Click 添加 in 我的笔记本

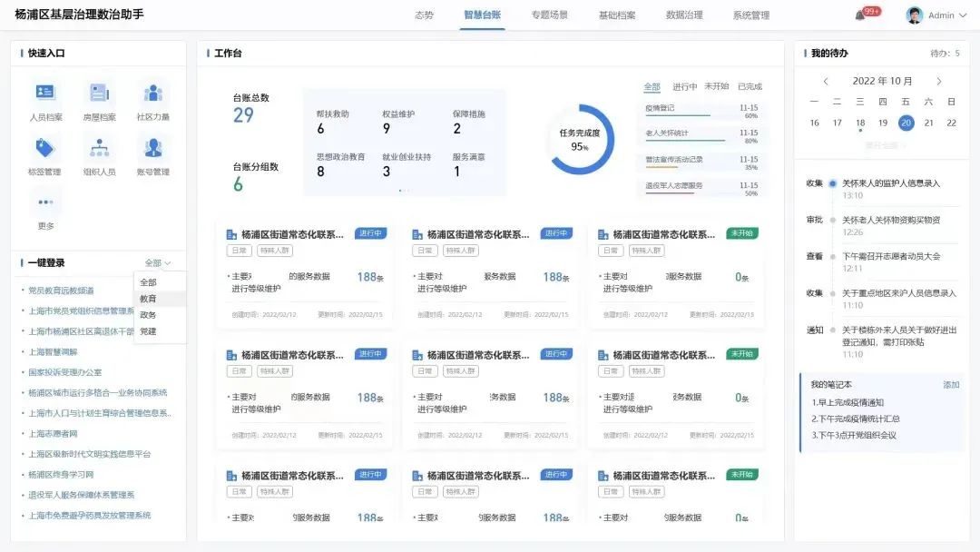[951, 384]
